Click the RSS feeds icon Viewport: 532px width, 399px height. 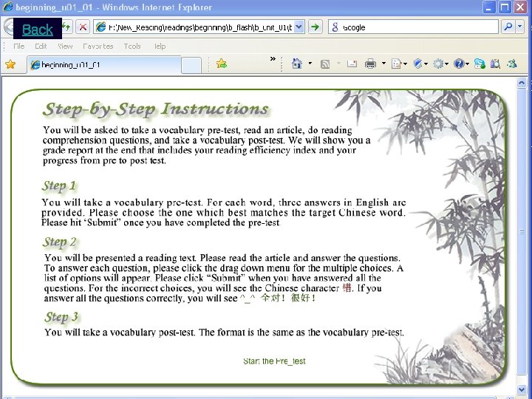(324, 64)
